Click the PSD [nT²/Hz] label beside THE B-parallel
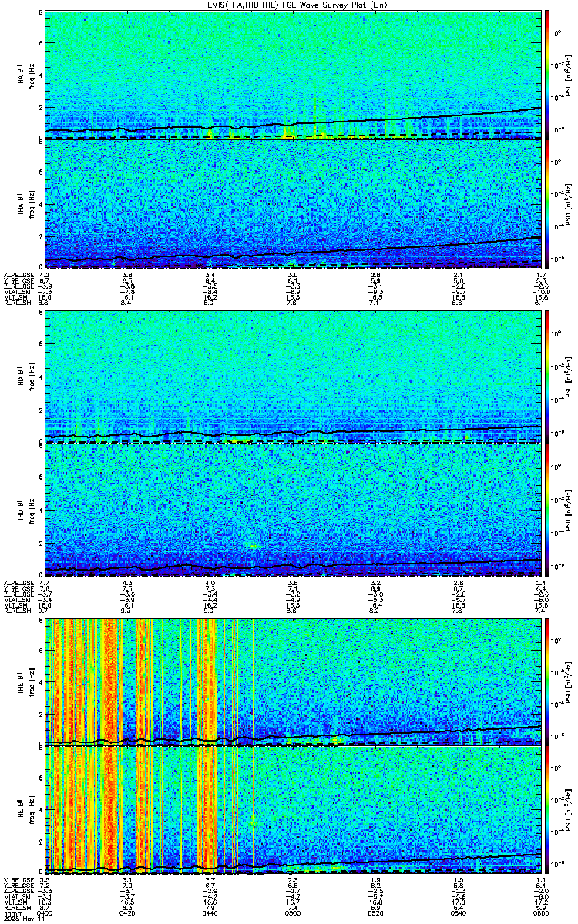 tap(567, 810)
